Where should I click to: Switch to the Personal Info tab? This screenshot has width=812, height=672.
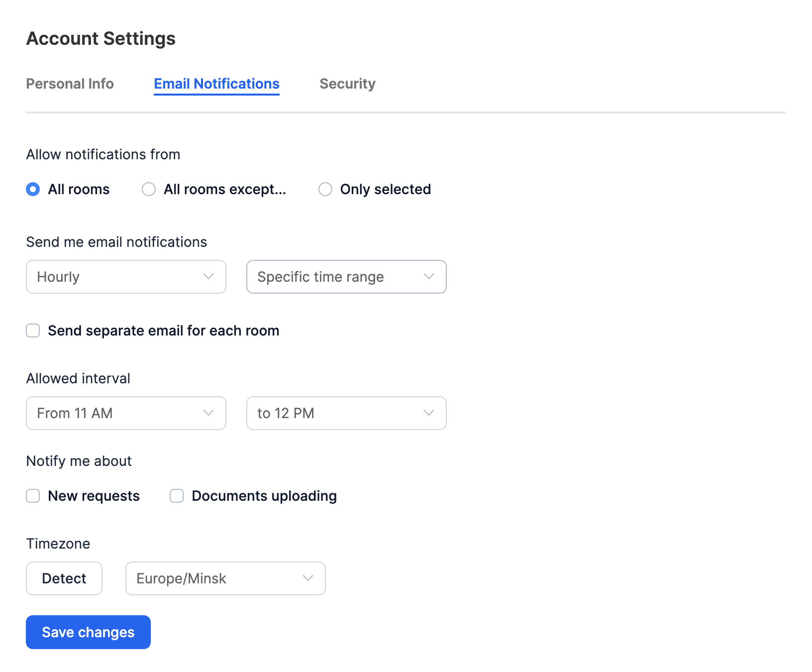click(70, 84)
